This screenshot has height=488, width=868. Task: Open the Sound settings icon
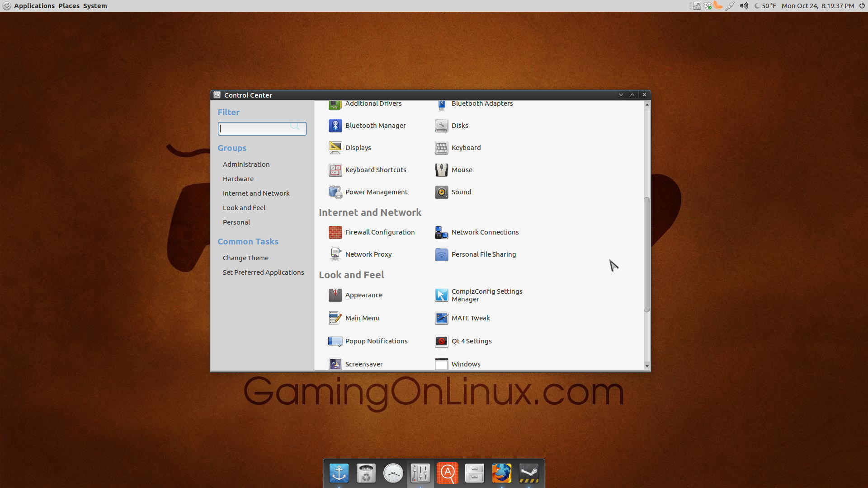(441, 192)
